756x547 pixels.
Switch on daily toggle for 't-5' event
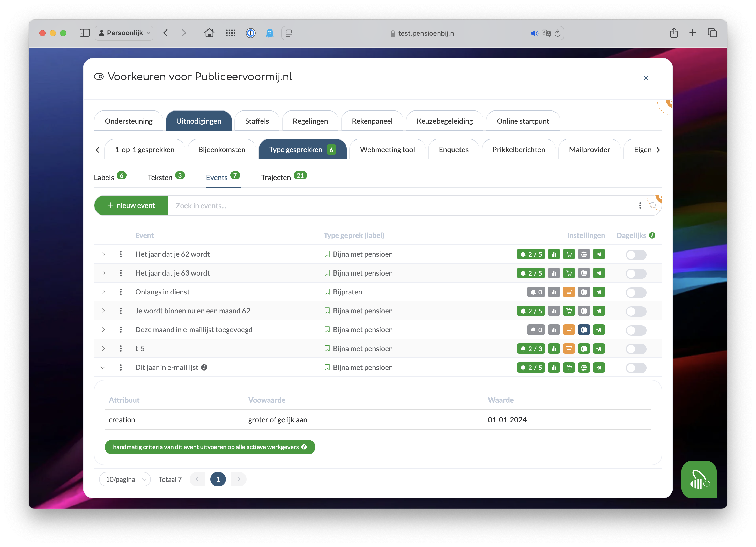click(x=636, y=349)
